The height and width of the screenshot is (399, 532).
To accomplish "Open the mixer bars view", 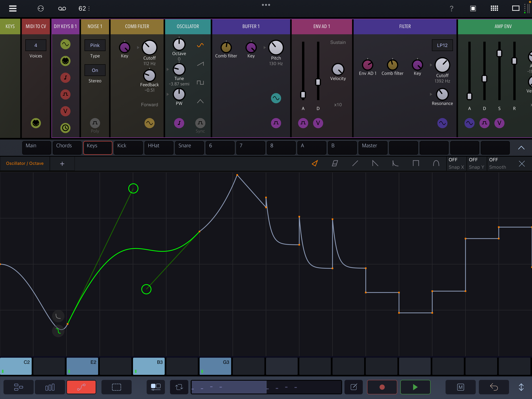I will pos(50,387).
